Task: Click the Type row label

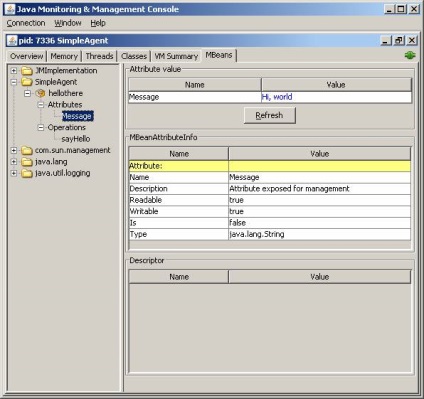Action: [179, 234]
